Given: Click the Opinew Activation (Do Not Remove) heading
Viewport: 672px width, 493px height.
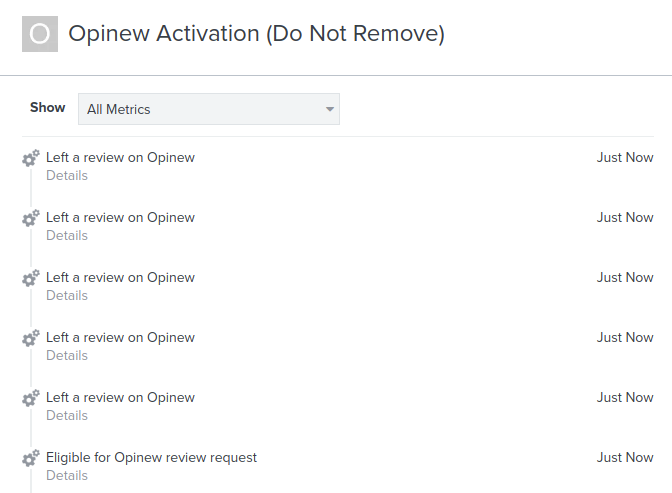Looking at the screenshot, I should coord(256,33).
